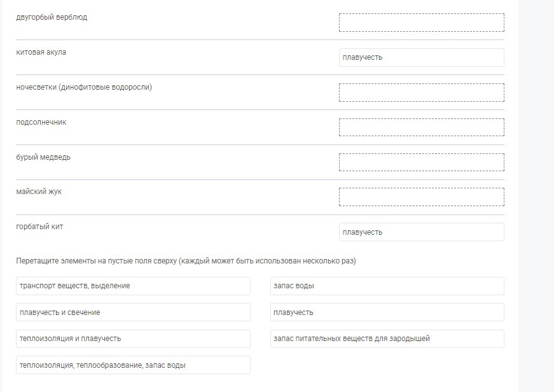The image size is (554, 392).
Task: Select the 'запас воды' answer option
Action: (387, 286)
